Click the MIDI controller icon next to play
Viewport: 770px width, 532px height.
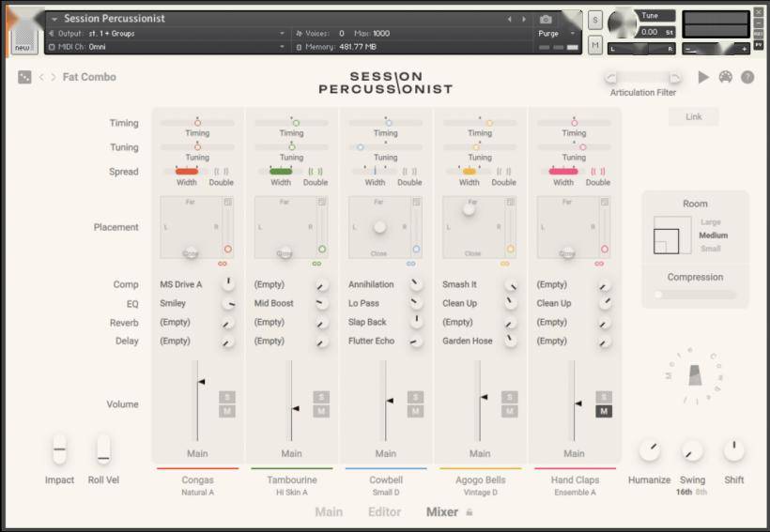[726, 77]
